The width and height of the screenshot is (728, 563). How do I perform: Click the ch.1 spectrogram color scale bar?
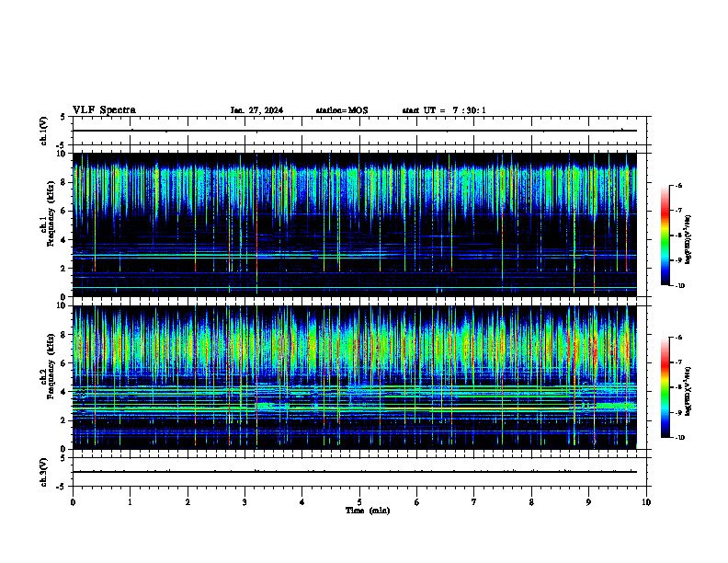pos(665,236)
